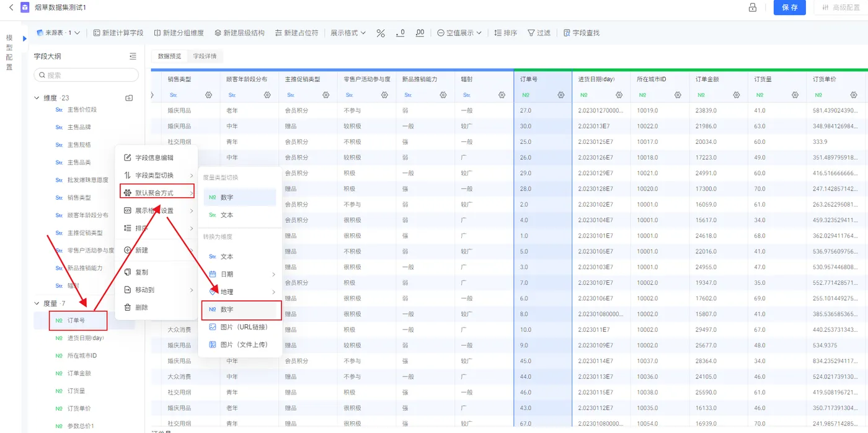Click the lock icon next to 保存
Screen dimensions: 868x433
(753, 7)
